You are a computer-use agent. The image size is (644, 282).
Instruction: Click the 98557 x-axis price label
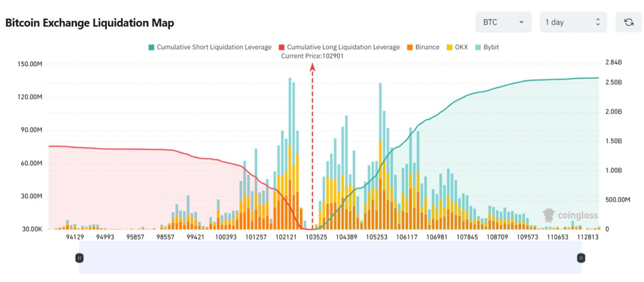coord(165,237)
